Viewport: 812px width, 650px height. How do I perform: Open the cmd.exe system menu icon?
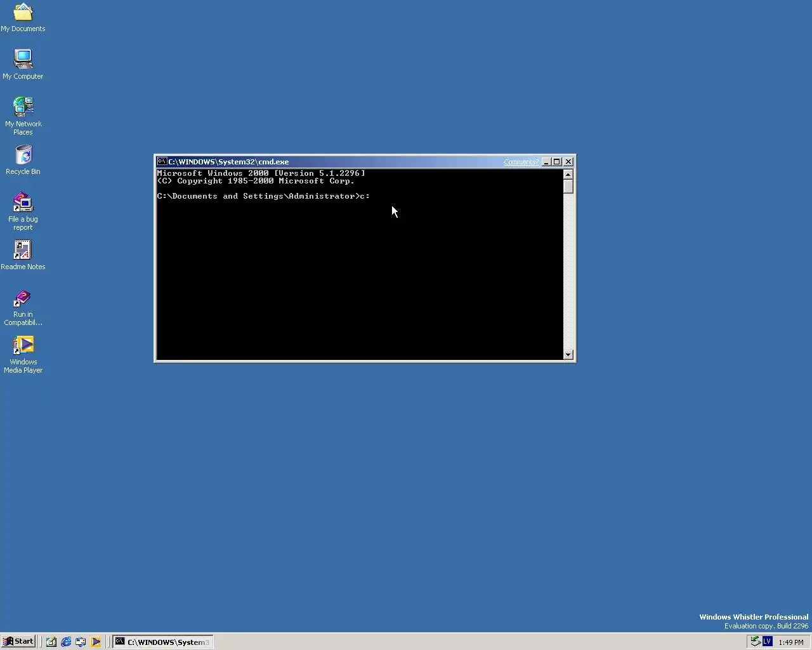162,161
